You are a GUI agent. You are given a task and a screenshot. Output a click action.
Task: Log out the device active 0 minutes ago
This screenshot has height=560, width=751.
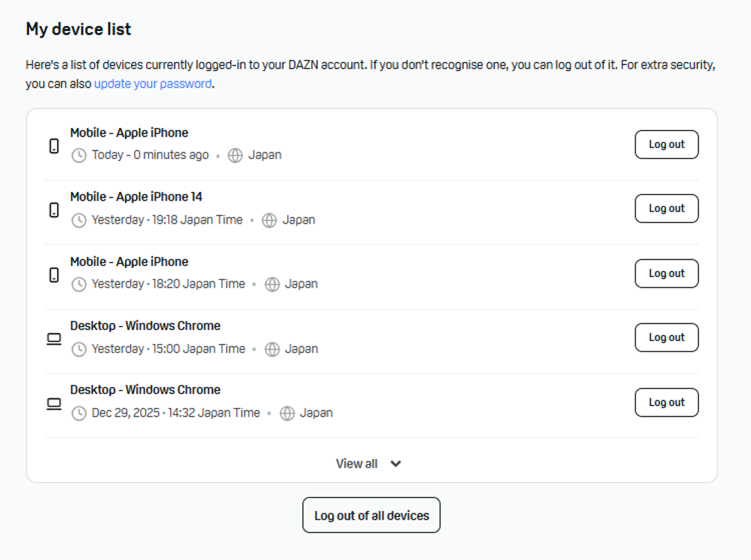click(666, 145)
